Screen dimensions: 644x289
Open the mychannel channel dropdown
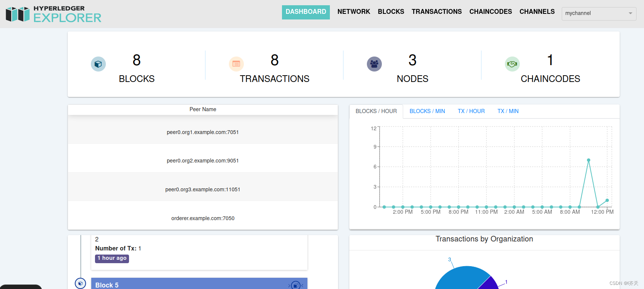599,13
